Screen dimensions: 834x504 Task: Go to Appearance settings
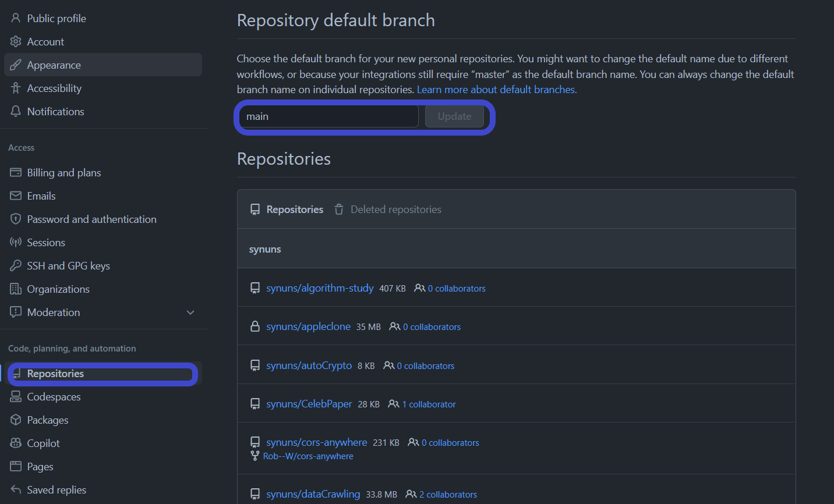pyautogui.click(x=103, y=65)
